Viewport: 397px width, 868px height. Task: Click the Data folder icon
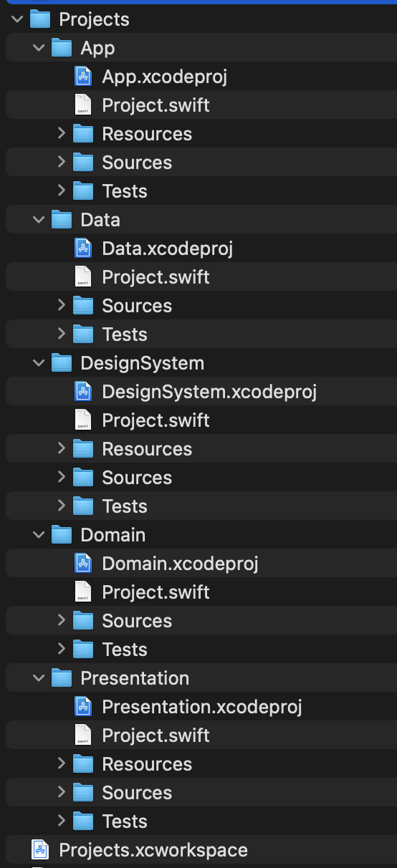click(x=62, y=219)
